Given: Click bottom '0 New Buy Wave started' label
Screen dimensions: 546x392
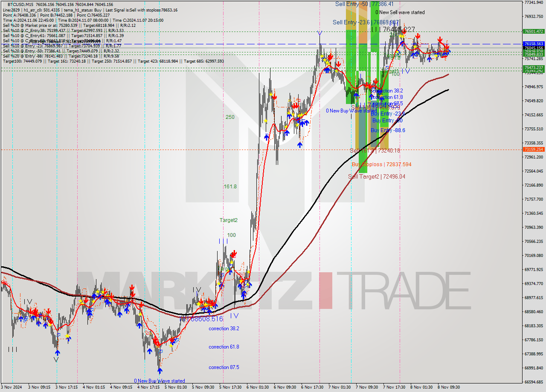Looking at the screenshot, I should point(160,381).
